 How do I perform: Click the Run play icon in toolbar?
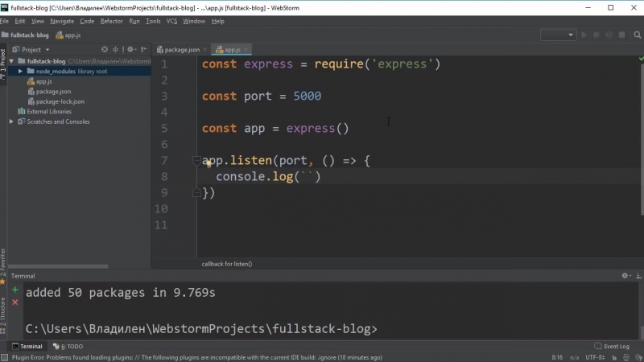click(584, 35)
